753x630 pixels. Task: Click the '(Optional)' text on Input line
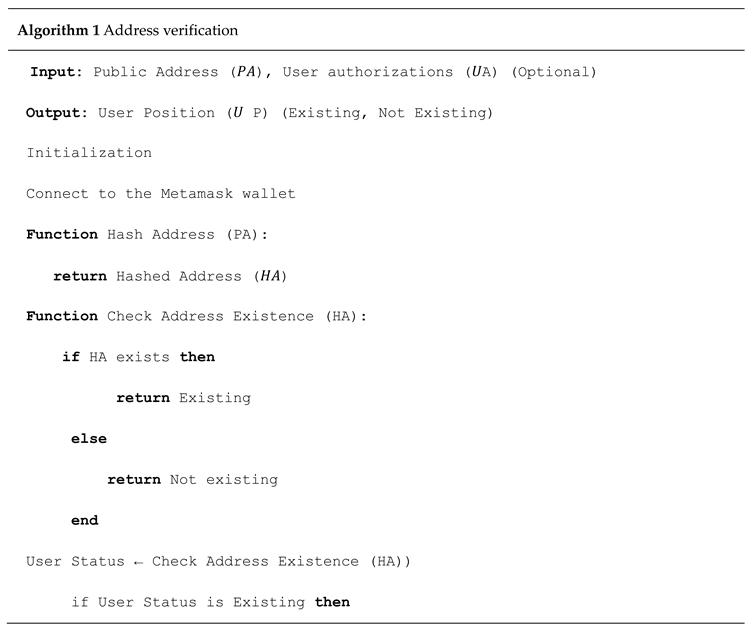point(554,72)
